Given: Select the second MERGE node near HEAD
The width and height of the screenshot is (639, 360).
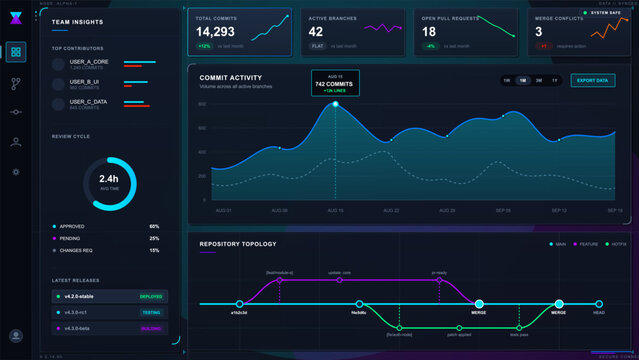Looking at the screenshot, I should [559, 304].
